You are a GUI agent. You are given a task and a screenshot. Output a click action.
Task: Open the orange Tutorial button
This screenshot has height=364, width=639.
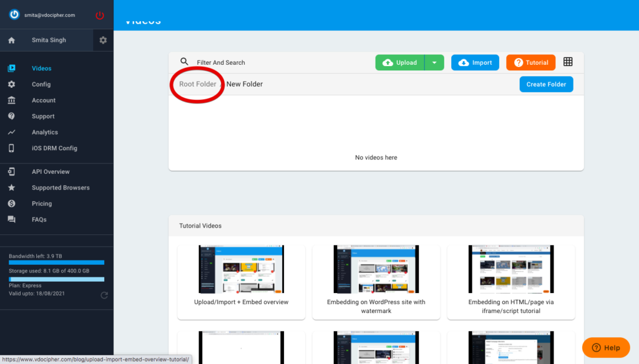click(530, 62)
